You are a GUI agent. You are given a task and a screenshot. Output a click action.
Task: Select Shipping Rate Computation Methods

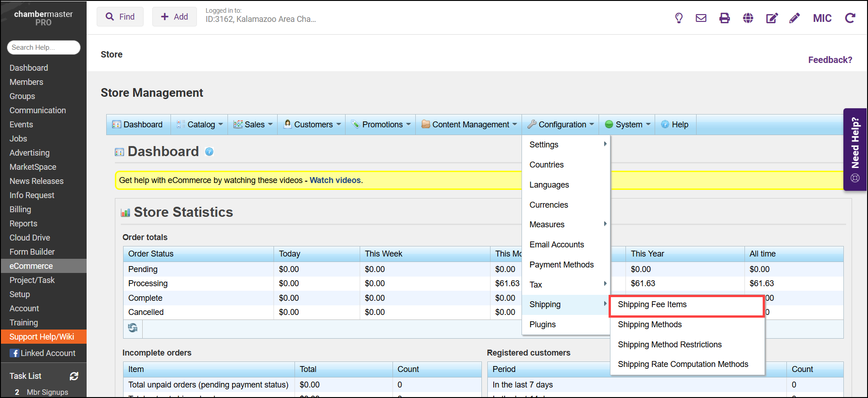(x=683, y=364)
